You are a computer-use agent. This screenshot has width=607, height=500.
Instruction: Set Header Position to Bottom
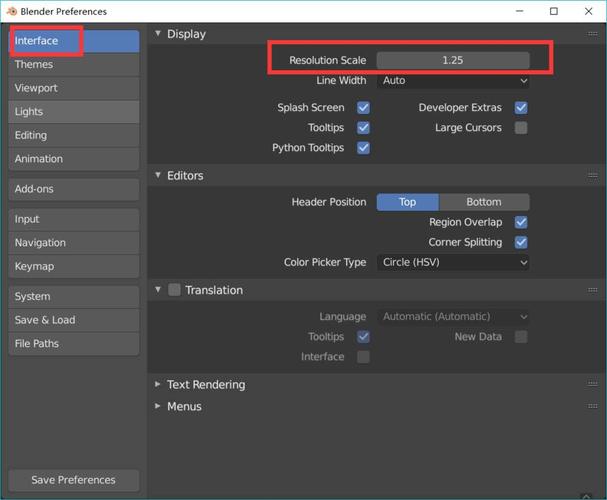pos(484,202)
